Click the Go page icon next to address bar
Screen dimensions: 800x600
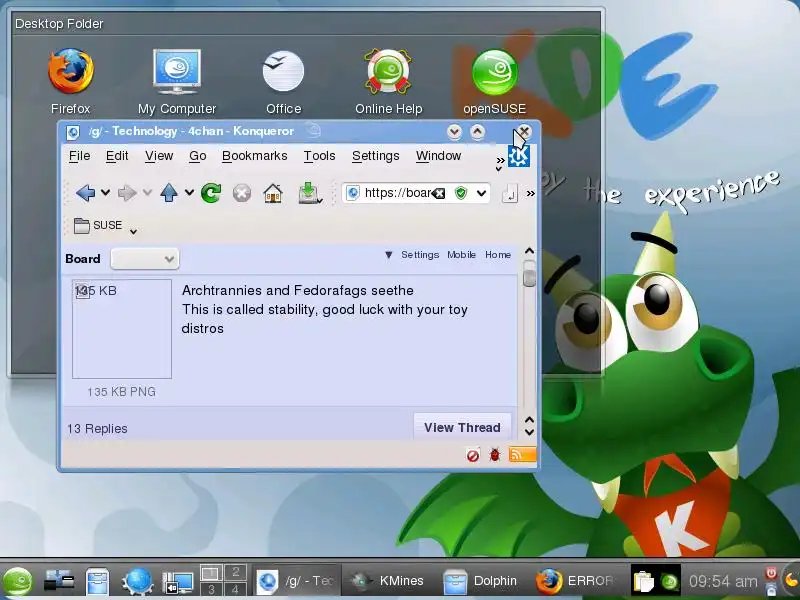tap(510, 193)
